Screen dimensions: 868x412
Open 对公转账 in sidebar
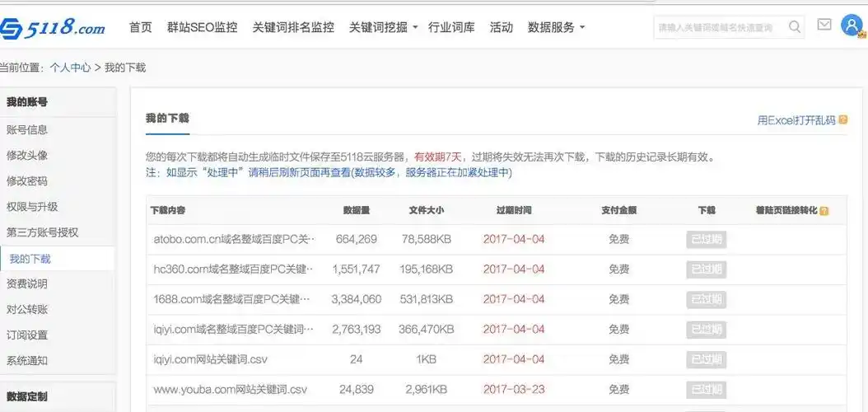click(27, 310)
